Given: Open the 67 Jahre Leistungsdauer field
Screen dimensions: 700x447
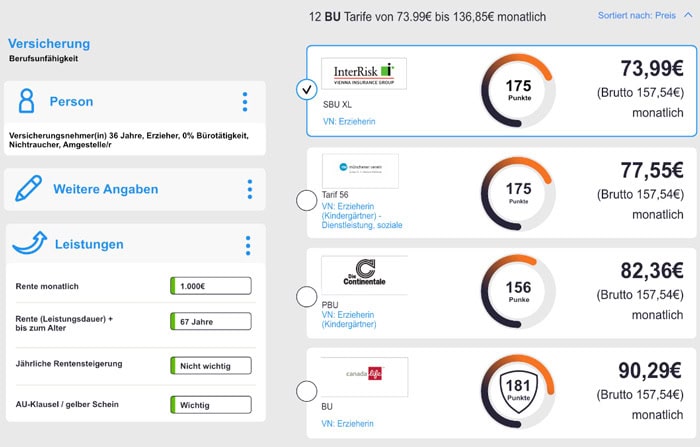Looking at the screenshot, I should (211, 322).
